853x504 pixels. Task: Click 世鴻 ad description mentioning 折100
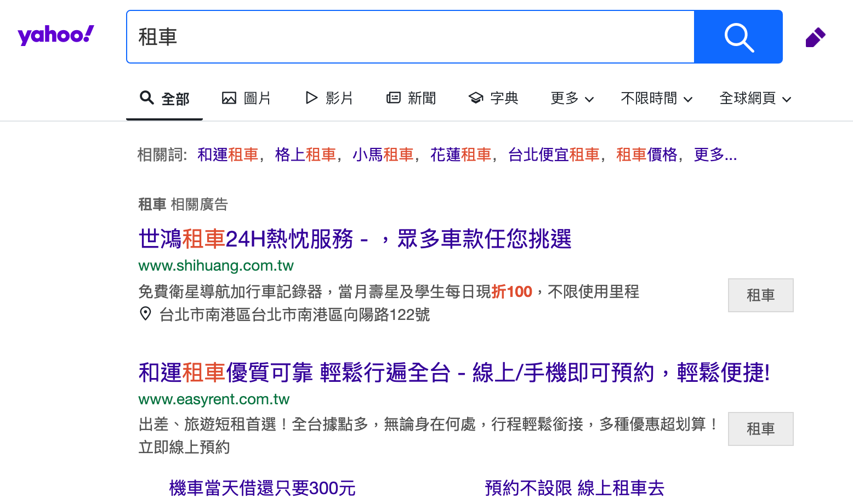point(389,291)
